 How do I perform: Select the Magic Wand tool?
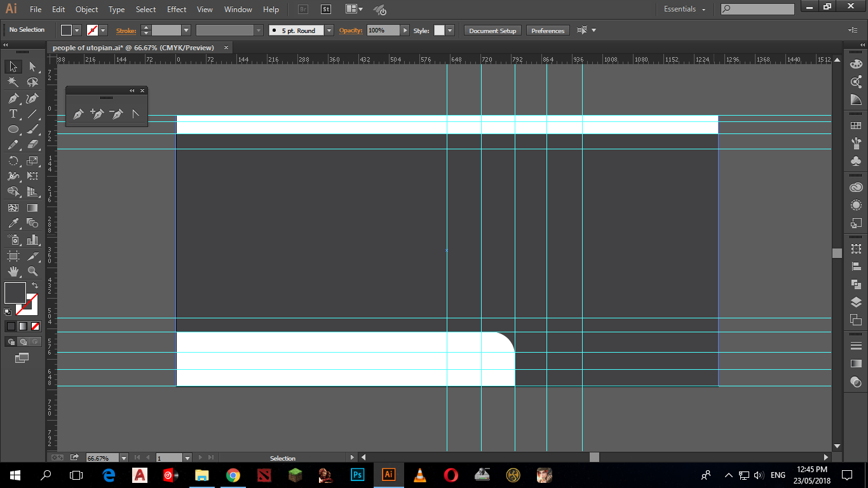pos(13,83)
